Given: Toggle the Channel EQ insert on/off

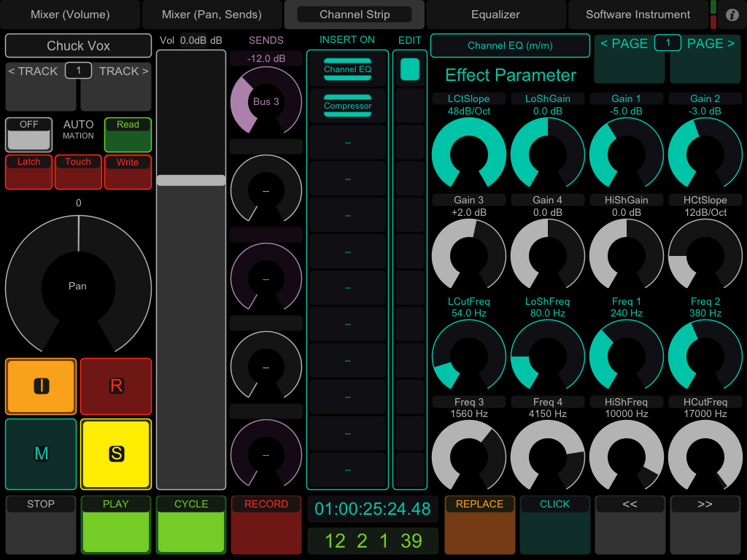Looking at the screenshot, I should 347,69.
